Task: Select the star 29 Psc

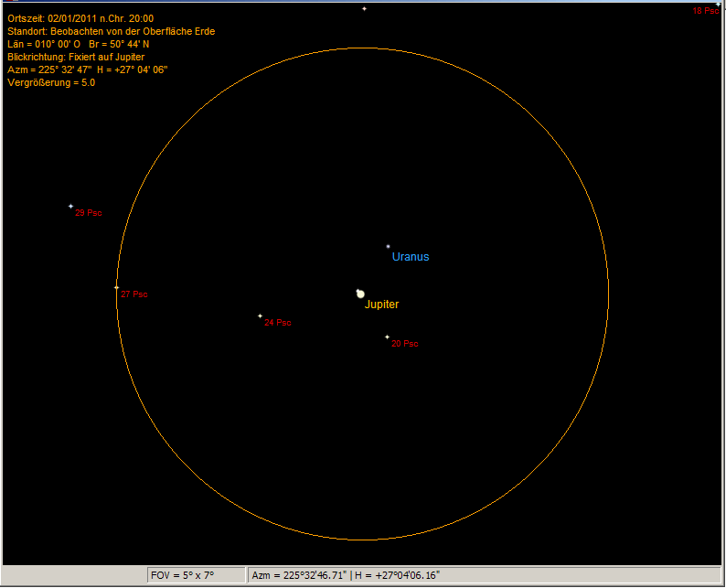Action: coord(70,206)
